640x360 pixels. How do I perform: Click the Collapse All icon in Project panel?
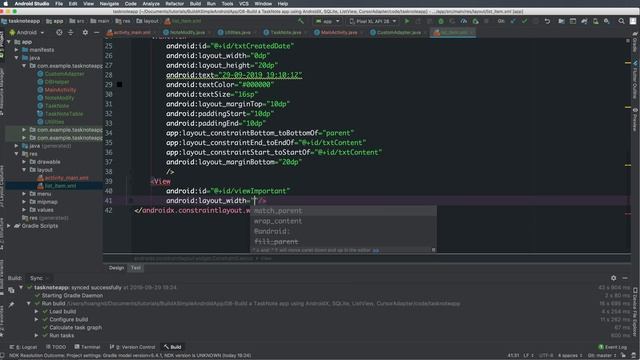pyautogui.click(x=71, y=32)
